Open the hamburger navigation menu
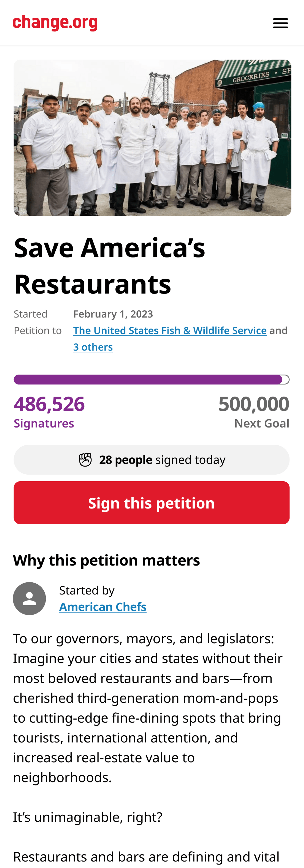 pyautogui.click(x=280, y=23)
